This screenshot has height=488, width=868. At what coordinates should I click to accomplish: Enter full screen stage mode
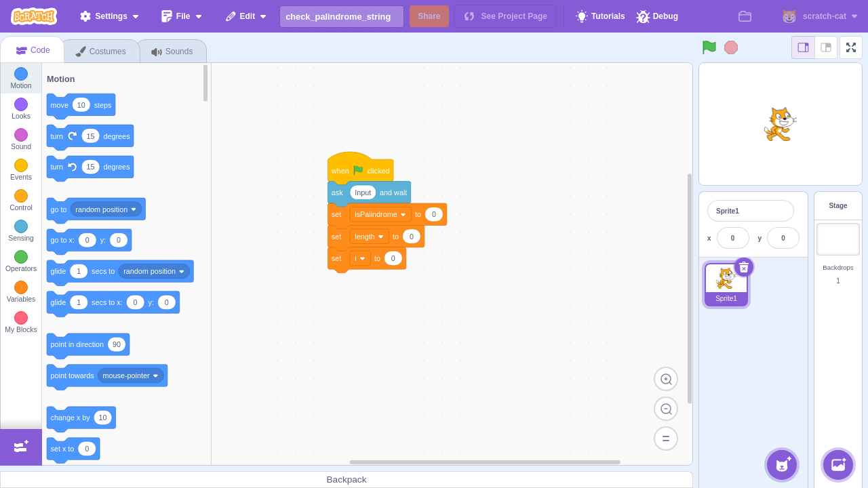point(851,47)
